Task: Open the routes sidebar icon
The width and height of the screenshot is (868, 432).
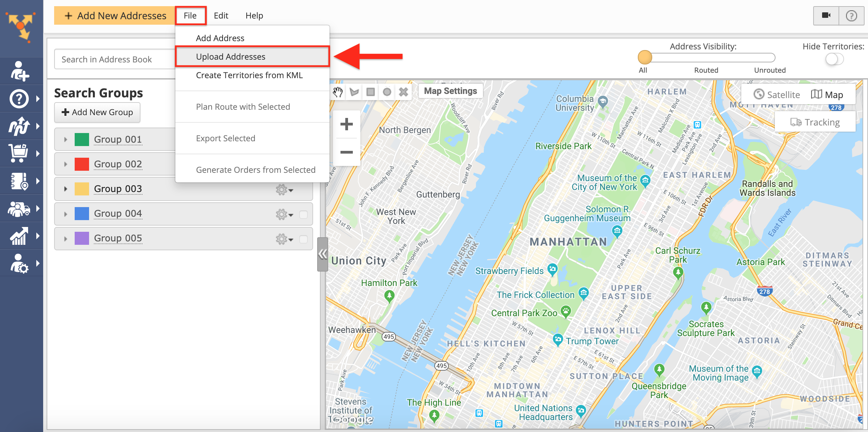Action: [19, 126]
